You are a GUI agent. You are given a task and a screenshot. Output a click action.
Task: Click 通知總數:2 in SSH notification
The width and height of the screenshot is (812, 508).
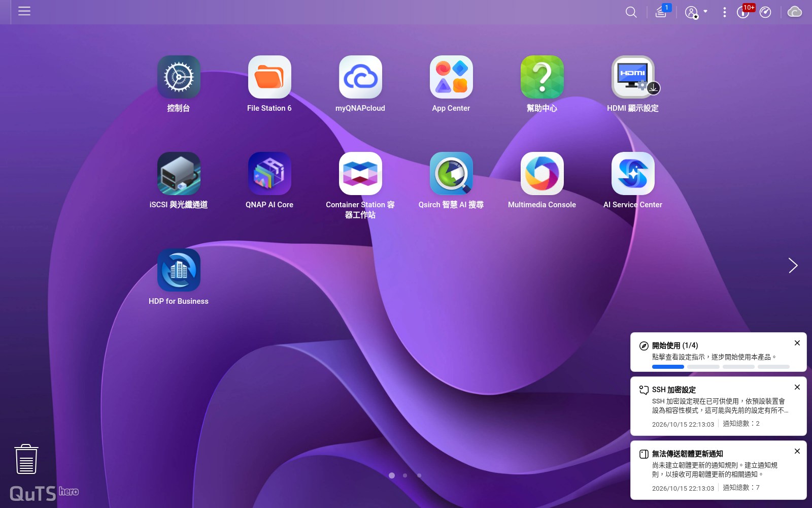point(741,424)
